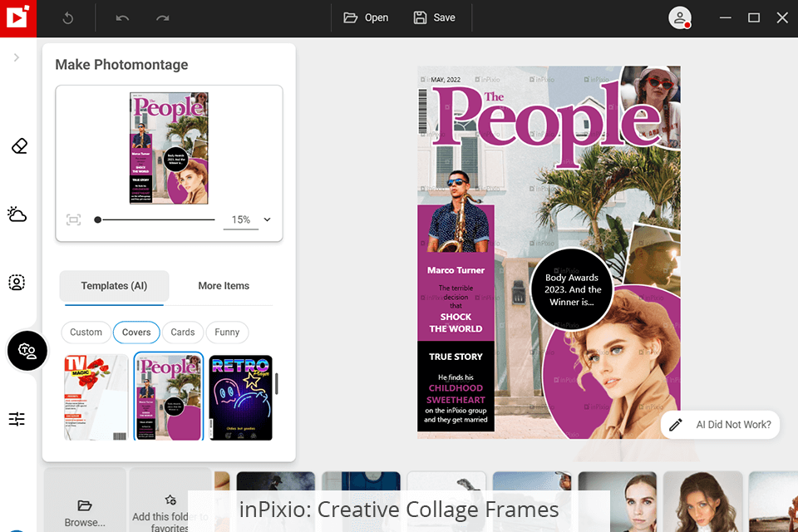Click the templates list scrollbar

pyautogui.click(x=277, y=384)
